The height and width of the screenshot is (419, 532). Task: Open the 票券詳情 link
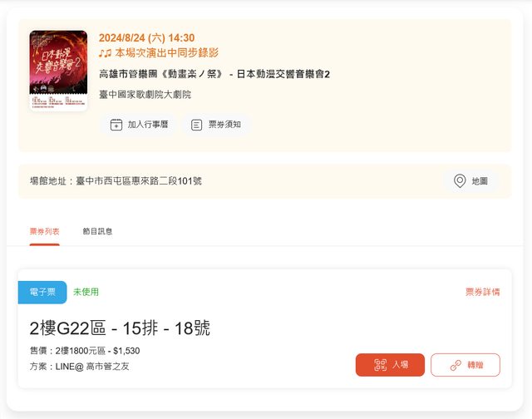[482, 292]
